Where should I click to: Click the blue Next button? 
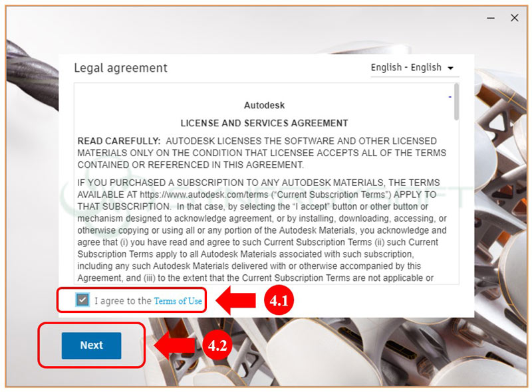tap(91, 345)
